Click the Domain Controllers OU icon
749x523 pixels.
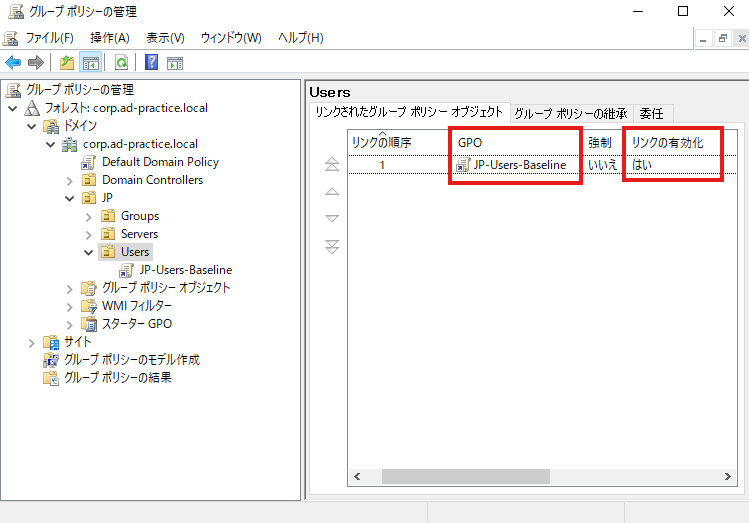(89, 180)
